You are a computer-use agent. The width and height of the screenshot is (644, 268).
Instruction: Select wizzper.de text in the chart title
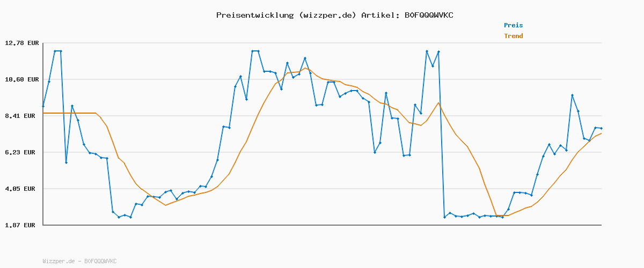point(327,15)
